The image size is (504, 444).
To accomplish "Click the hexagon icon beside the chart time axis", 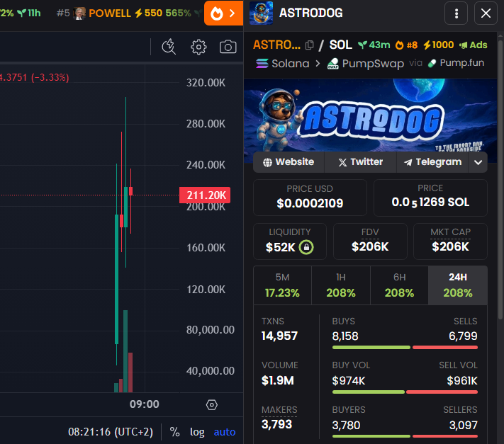I will [x=211, y=404].
